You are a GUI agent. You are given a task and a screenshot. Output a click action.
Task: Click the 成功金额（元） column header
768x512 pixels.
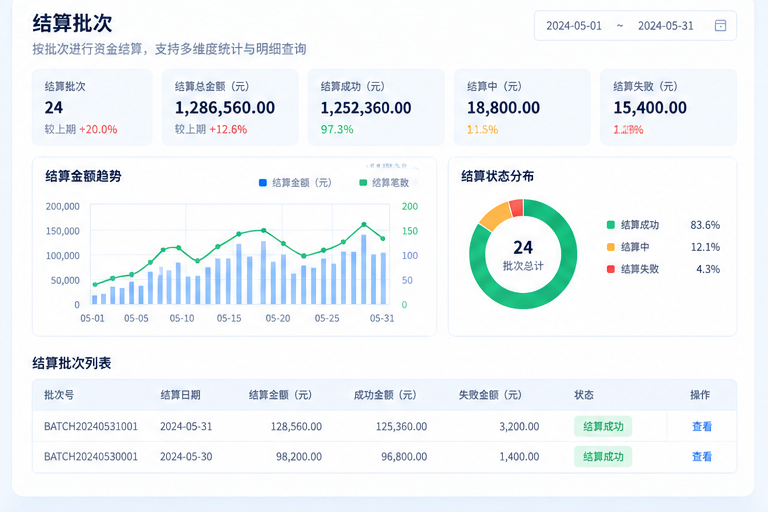(385, 395)
